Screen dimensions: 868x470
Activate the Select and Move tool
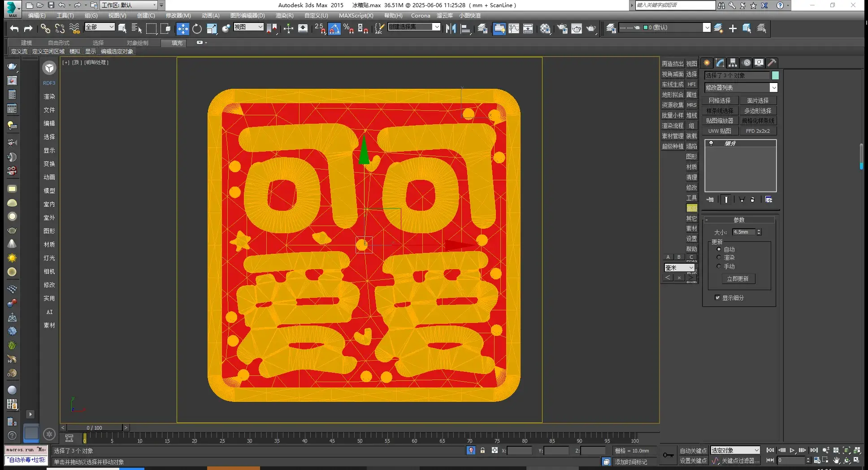tap(182, 29)
